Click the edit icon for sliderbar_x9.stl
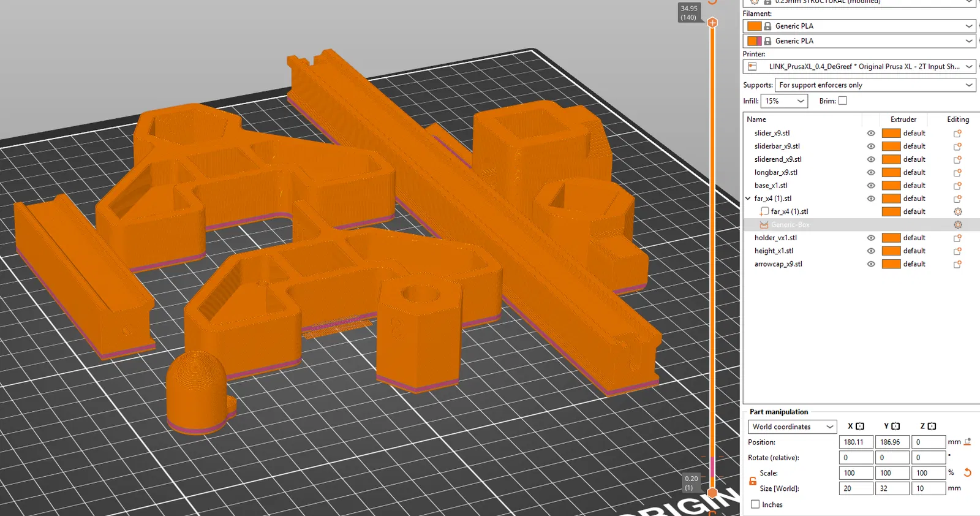Image resolution: width=980 pixels, height=516 pixels. click(x=957, y=146)
